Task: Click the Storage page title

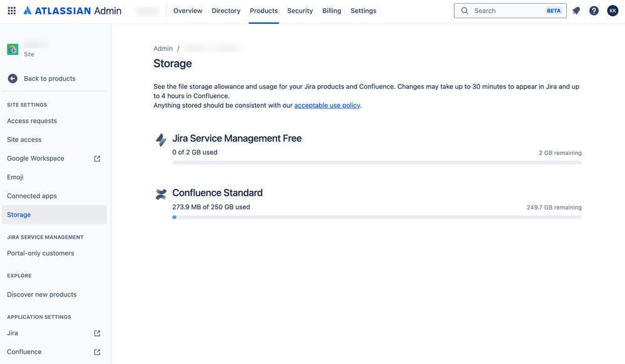Action: click(173, 64)
